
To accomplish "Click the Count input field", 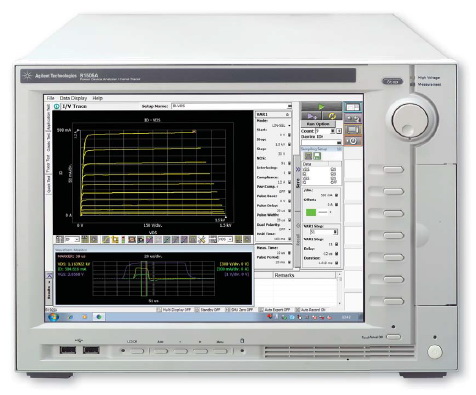I will tap(322, 131).
